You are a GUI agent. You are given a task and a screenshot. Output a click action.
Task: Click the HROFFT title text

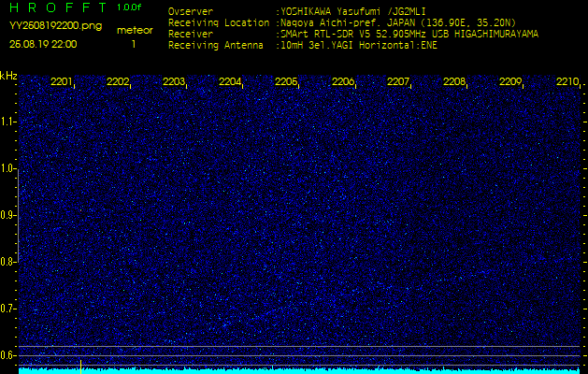pyautogui.click(x=59, y=7)
